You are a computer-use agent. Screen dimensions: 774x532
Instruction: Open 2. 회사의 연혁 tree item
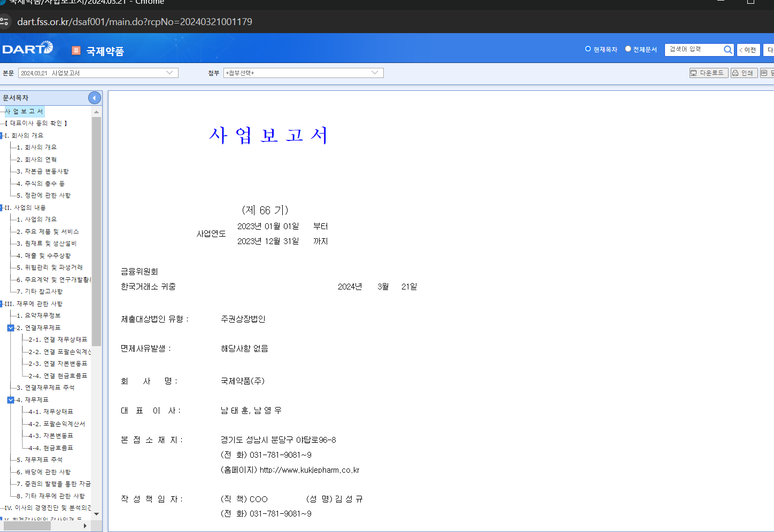click(36, 160)
